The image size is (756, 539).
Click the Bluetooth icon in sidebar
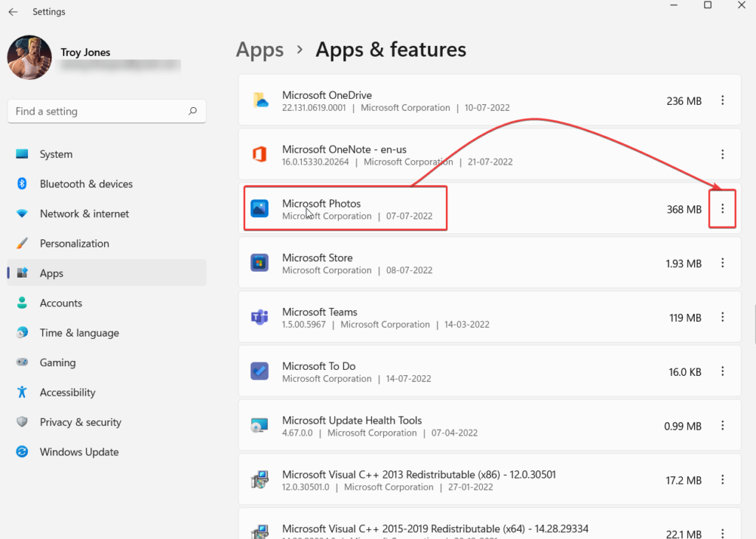[21, 184]
